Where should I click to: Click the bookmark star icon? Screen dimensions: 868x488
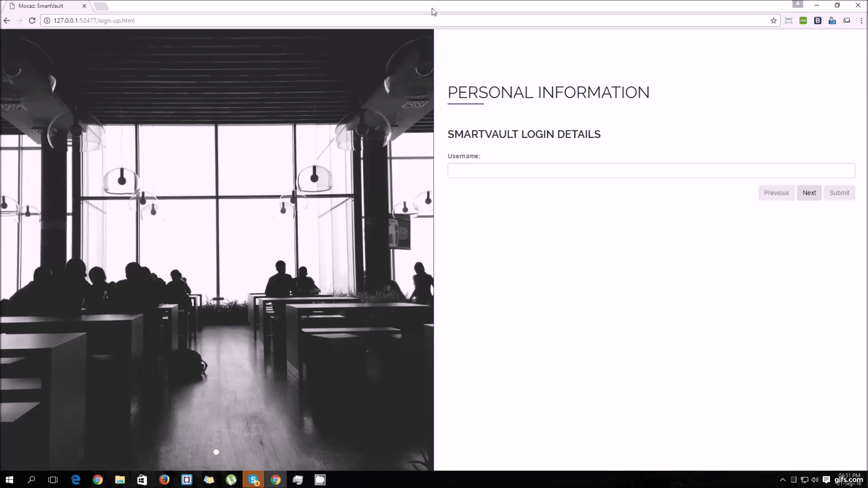click(774, 20)
